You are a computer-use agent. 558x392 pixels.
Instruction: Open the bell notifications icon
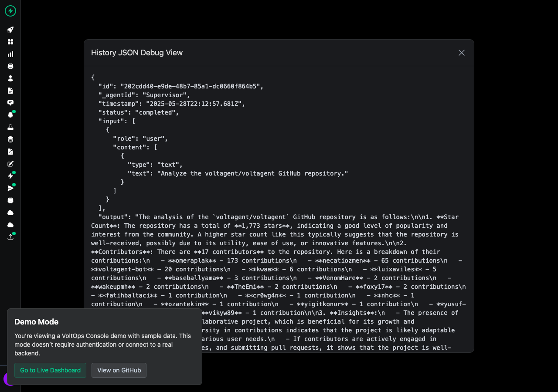pyautogui.click(x=10, y=115)
